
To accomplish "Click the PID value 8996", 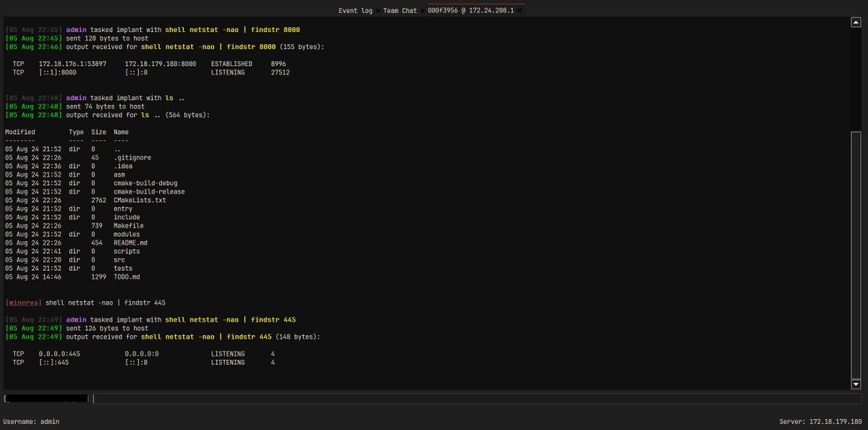I will [x=278, y=64].
